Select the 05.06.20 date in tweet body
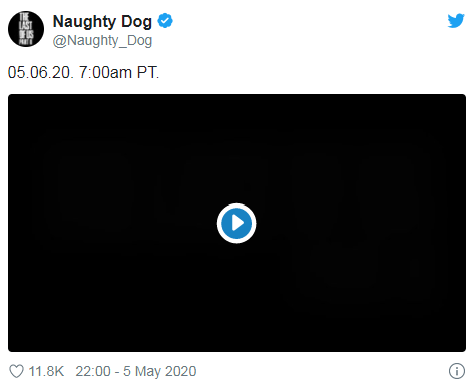This screenshot has width=474, height=387. point(40,72)
